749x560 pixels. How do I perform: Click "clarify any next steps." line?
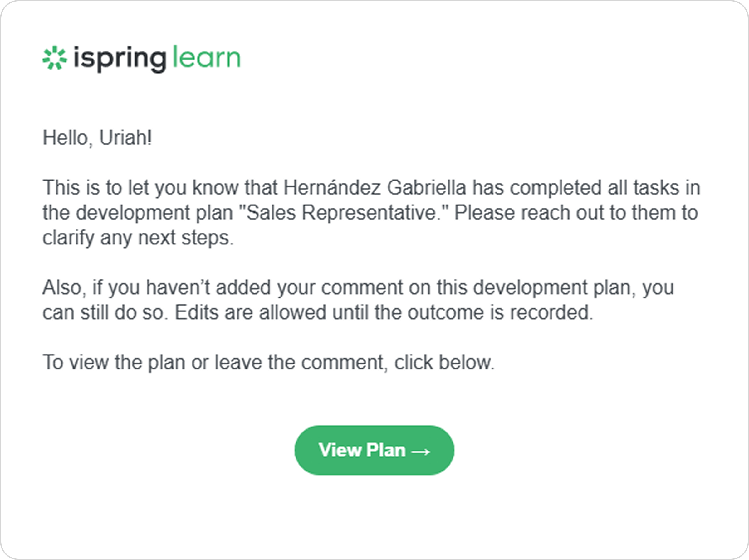point(138,238)
